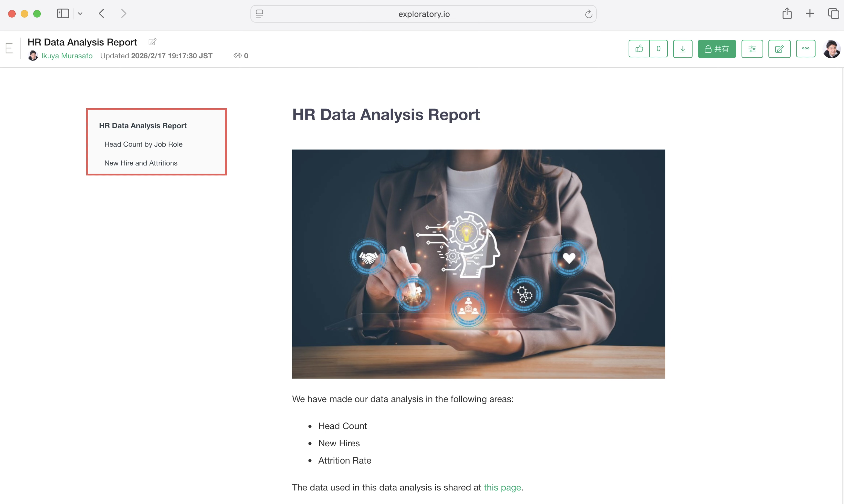Open Ikuya Murasato's profile link
Viewport: 844px width, 504px height.
coord(67,56)
